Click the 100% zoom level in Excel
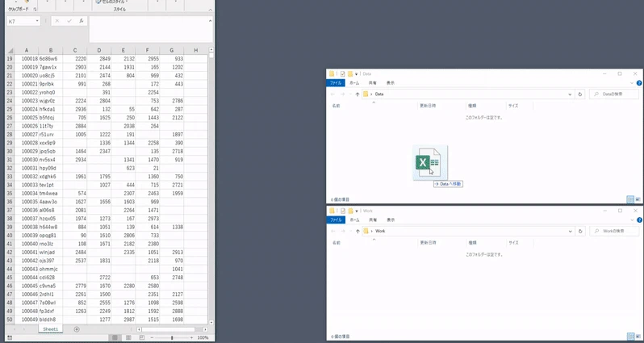Screen dimensions: 644x343 coord(203,337)
